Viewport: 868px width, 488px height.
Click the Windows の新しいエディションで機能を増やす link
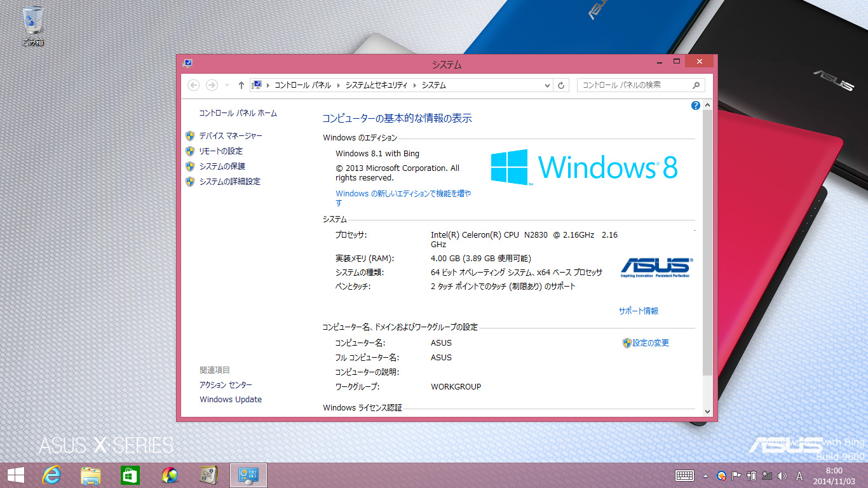(x=403, y=198)
